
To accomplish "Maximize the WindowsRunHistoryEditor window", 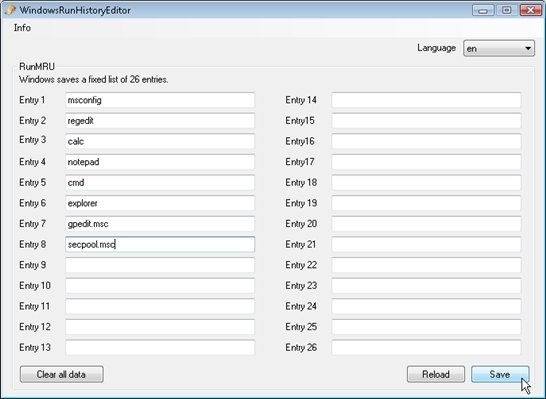I will tap(507, 10).
